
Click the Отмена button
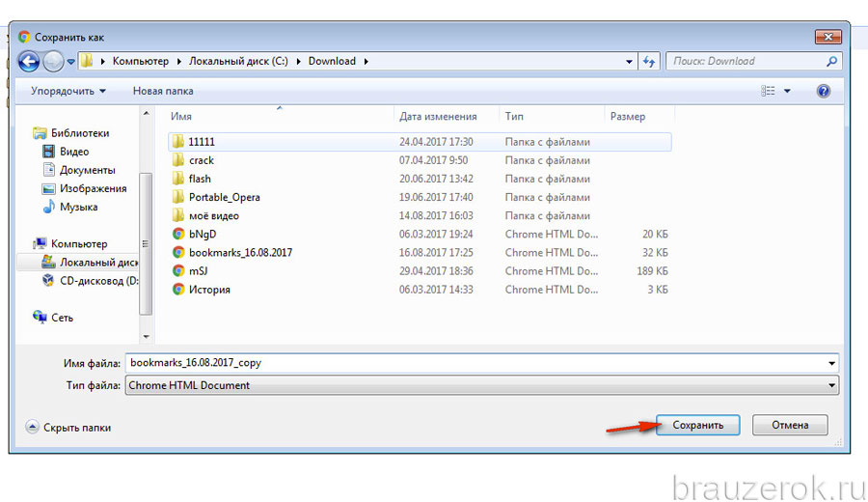[790, 425]
